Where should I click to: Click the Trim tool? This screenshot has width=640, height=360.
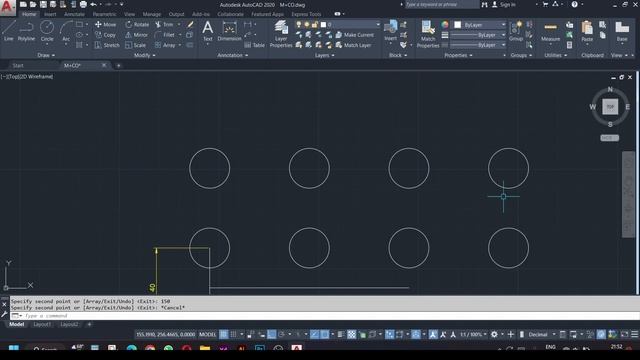(x=164, y=24)
